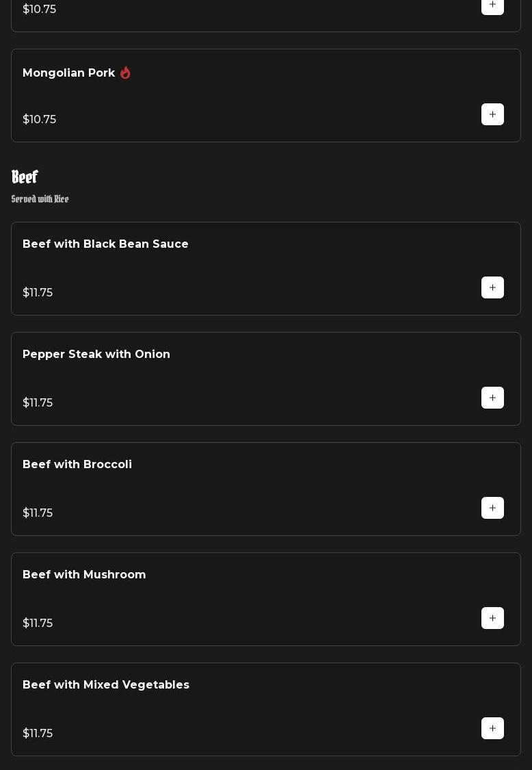Open Beef with Black Bean Sauce details

pyautogui.click(x=105, y=244)
